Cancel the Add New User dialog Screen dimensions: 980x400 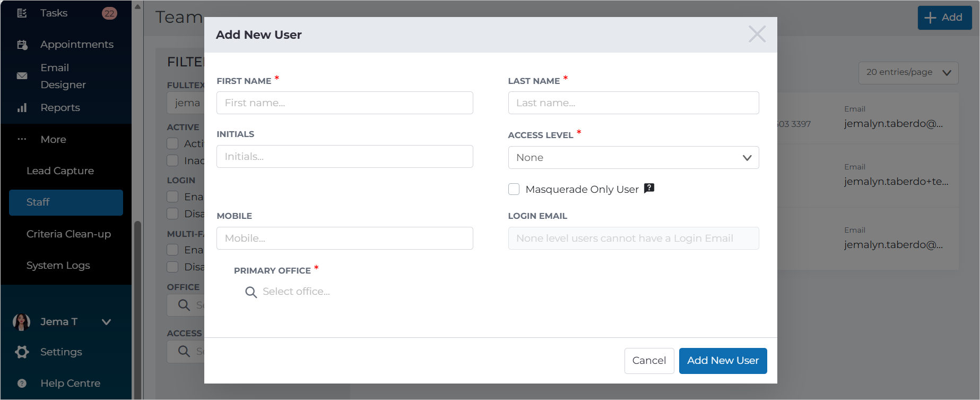tap(649, 361)
